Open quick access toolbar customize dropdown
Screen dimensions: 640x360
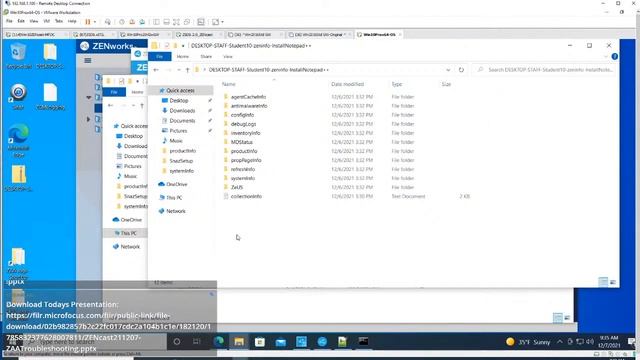tap(183, 46)
